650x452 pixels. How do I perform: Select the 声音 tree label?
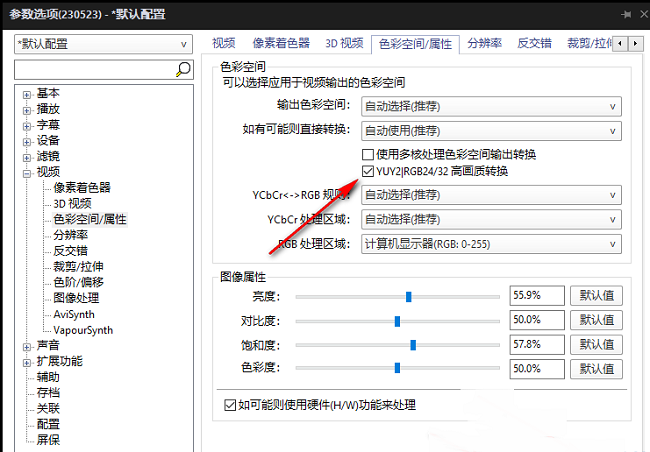(x=48, y=345)
